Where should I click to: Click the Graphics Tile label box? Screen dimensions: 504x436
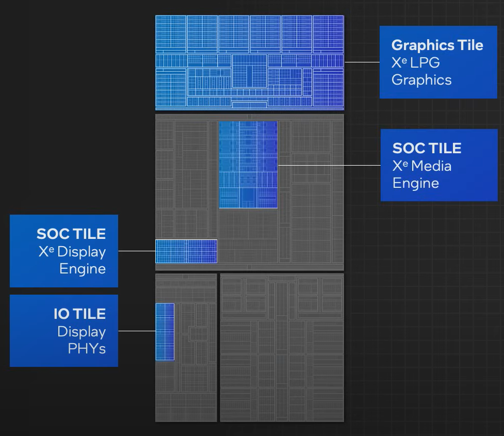(x=438, y=62)
